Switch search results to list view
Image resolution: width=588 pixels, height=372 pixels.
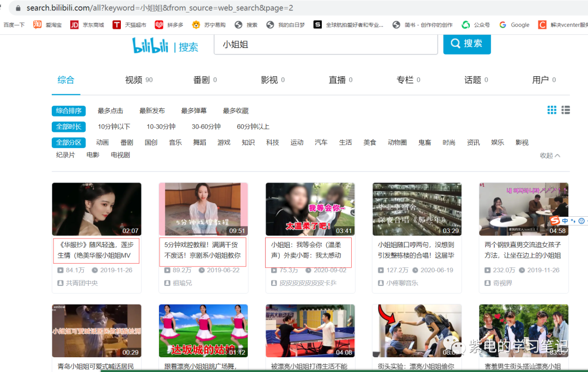point(565,109)
